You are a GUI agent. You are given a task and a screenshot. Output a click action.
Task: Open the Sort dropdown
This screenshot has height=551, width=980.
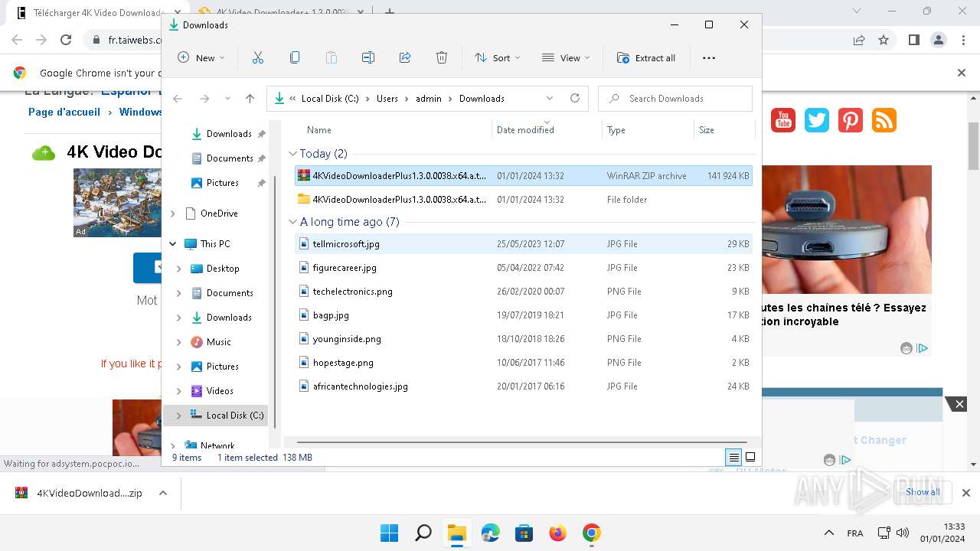click(497, 57)
